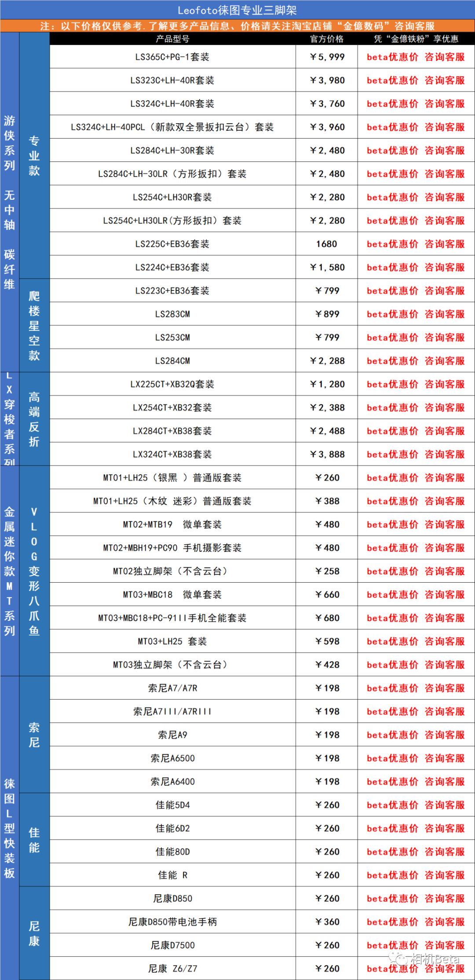Click the orange notice mentioning 金億数码

click(x=237, y=26)
